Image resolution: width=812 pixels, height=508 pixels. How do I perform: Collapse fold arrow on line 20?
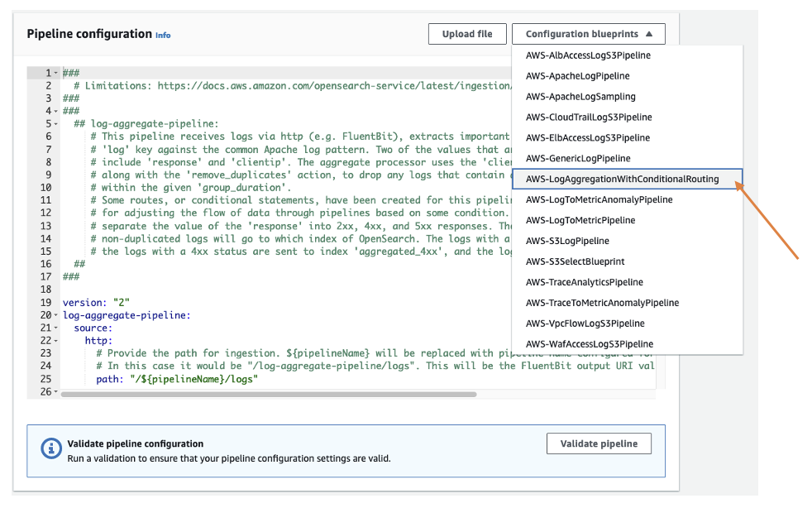[56, 315]
